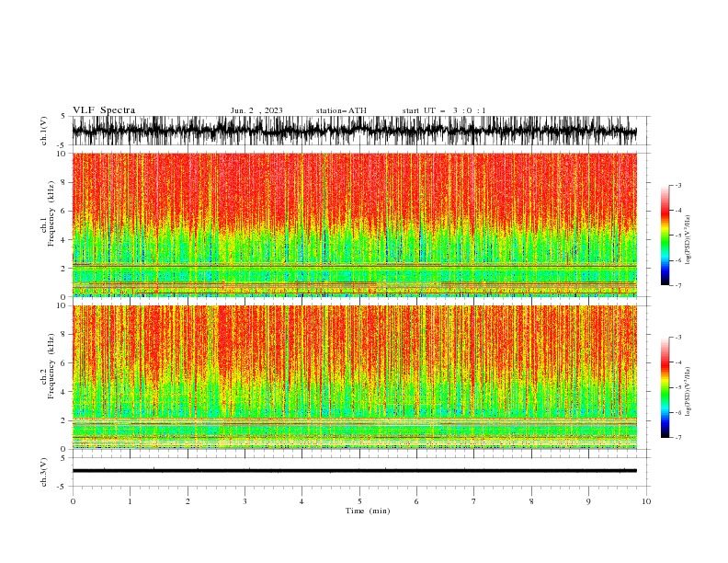Screen dimensions: 728x563
Task: Click time-axis tick label '1'
Action: tap(130, 501)
